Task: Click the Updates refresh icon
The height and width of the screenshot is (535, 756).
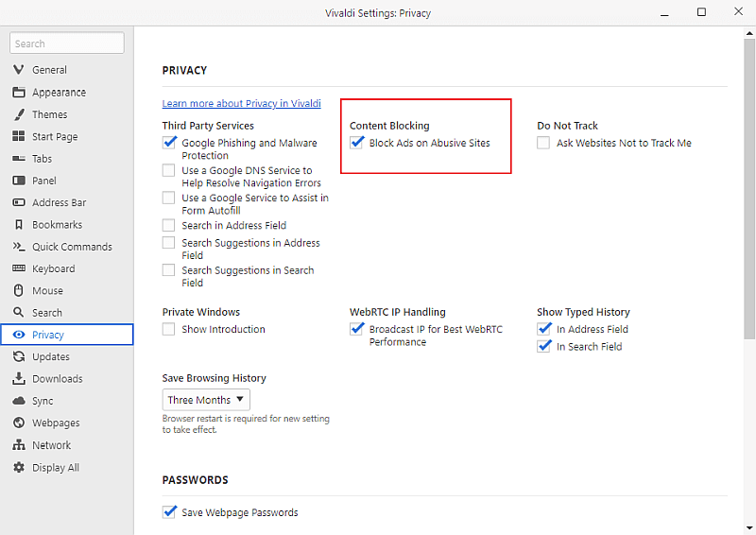Action: 19,356
